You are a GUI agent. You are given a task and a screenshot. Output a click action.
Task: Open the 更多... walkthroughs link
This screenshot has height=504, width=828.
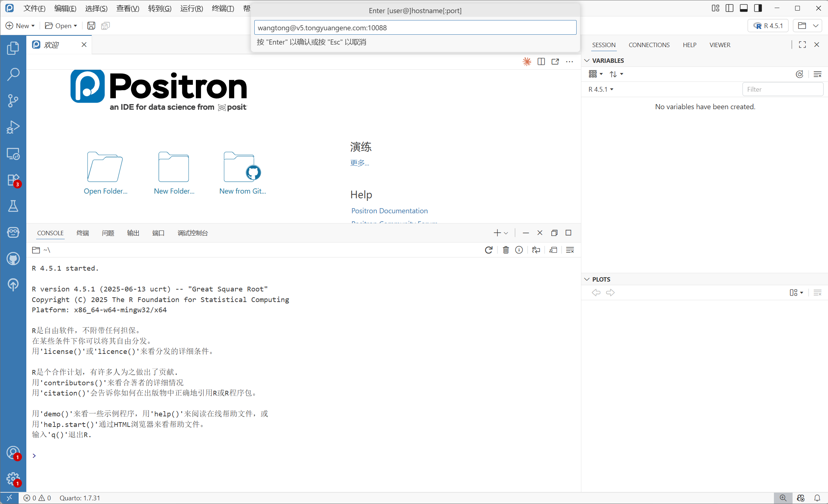(x=360, y=163)
